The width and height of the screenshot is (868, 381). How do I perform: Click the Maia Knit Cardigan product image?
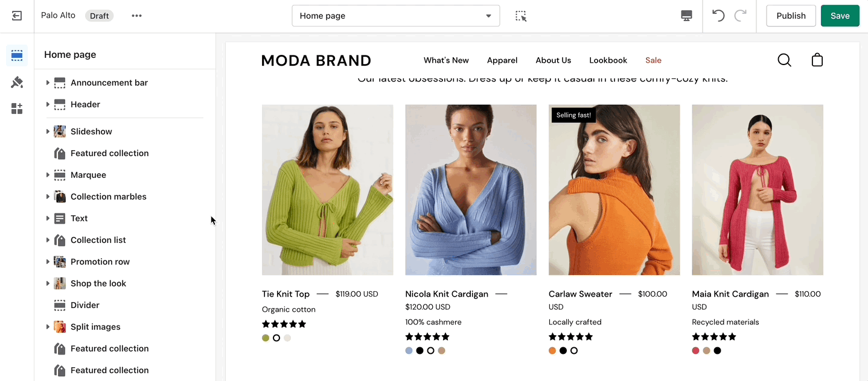(x=757, y=190)
